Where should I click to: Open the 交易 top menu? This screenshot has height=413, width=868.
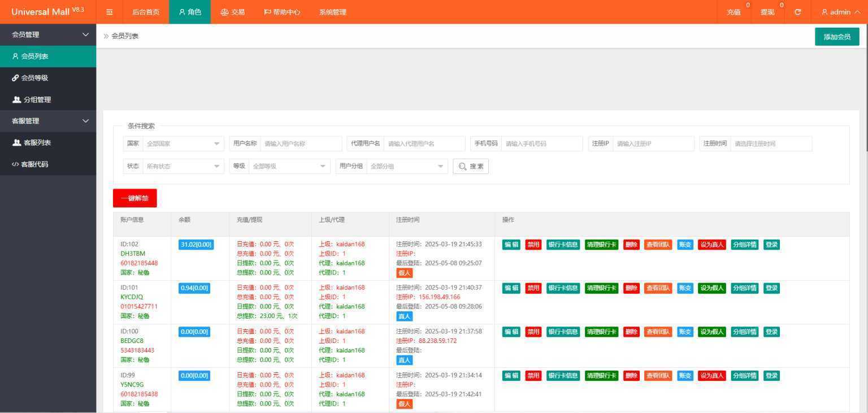click(x=233, y=12)
